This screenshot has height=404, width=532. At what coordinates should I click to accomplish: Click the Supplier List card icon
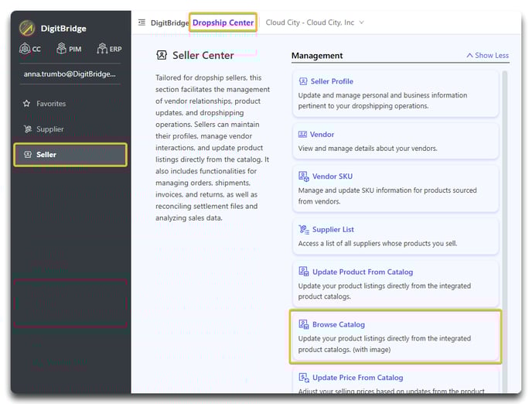(x=304, y=230)
